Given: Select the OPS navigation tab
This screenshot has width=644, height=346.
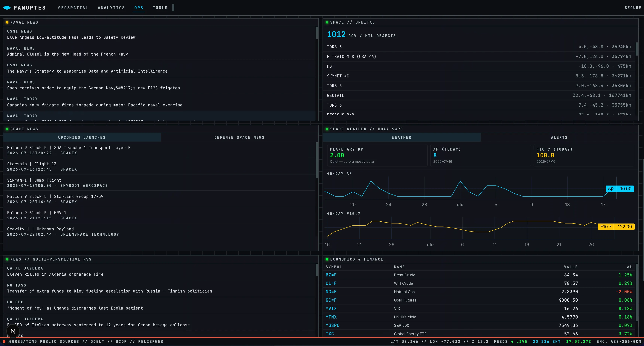Looking at the screenshot, I should click(x=139, y=8).
